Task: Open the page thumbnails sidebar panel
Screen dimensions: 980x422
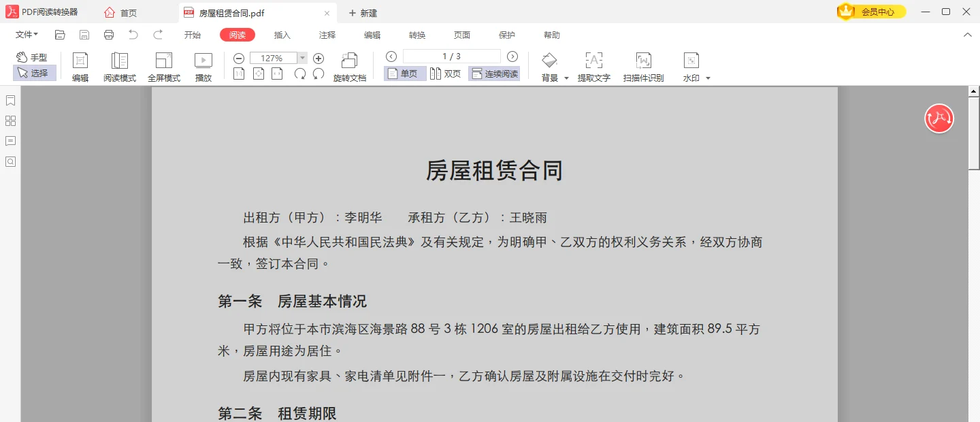Action: (10, 121)
